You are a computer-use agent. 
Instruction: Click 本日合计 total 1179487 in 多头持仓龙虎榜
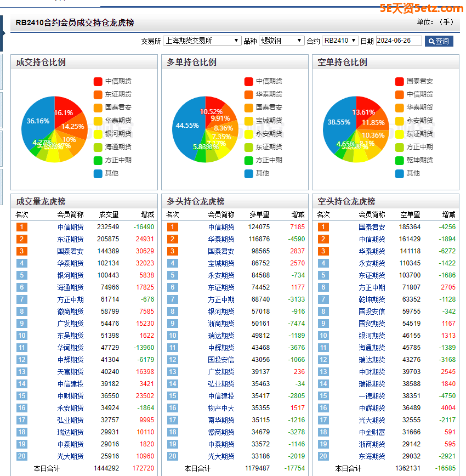click(x=257, y=468)
